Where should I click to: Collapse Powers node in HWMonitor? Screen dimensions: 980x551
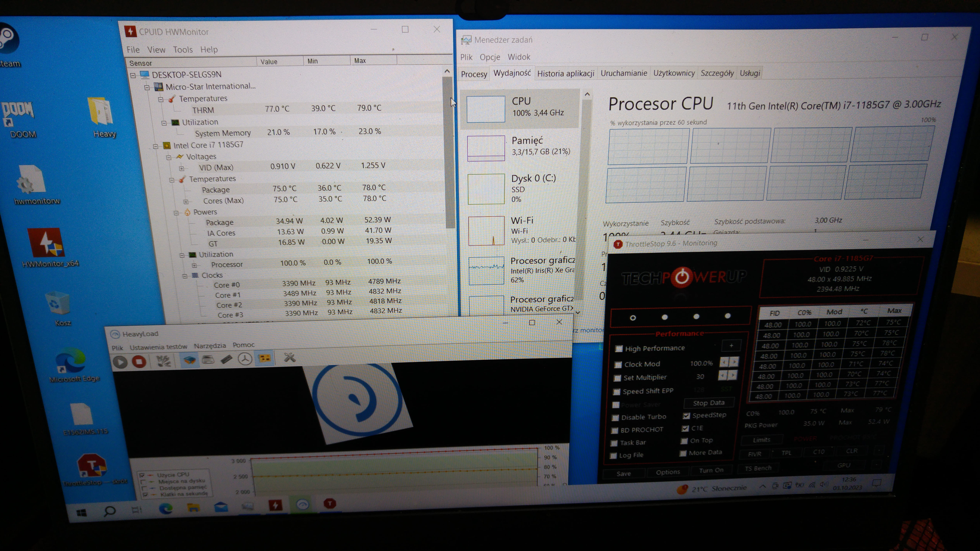tap(176, 213)
